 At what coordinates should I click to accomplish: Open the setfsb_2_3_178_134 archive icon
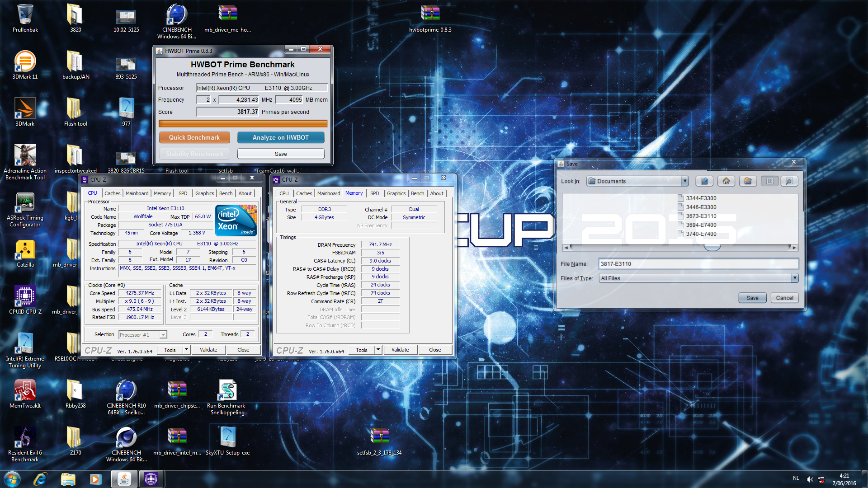[379, 441]
